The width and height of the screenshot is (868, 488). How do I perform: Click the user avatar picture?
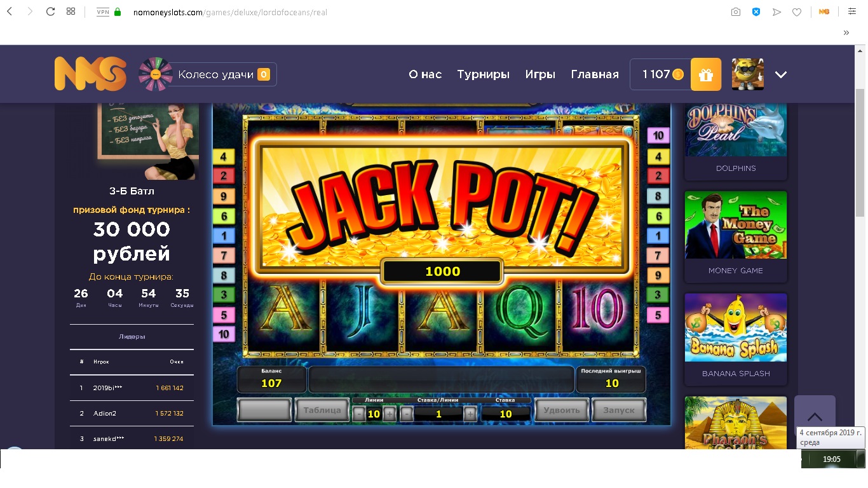click(x=748, y=74)
